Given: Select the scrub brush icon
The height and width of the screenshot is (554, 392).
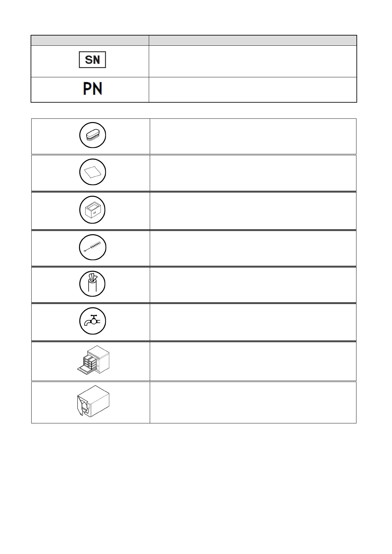Looking at the screenshot, I should (x=92, y=136).
